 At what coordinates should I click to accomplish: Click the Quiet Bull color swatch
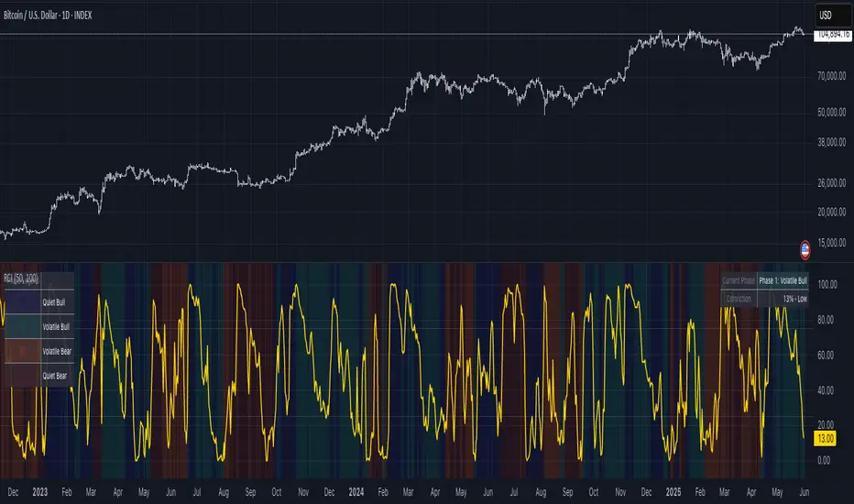click(23, 301)
